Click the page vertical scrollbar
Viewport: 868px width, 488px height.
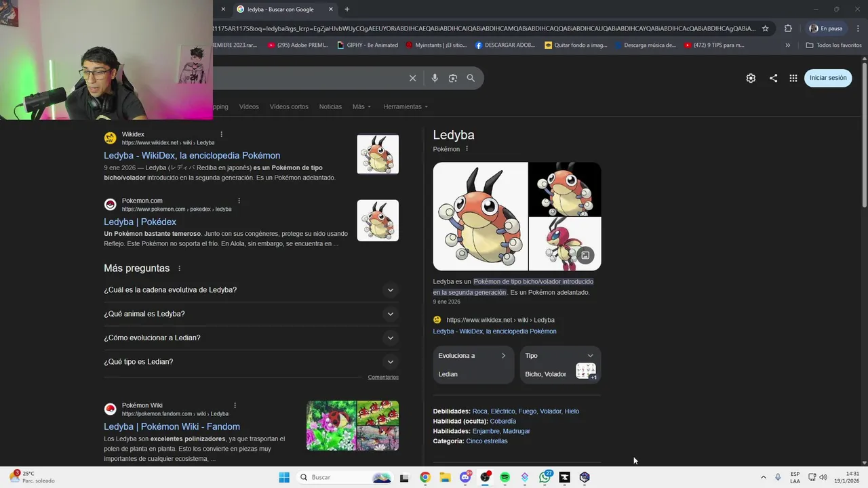pyautogui.click(x=864, y=136)
